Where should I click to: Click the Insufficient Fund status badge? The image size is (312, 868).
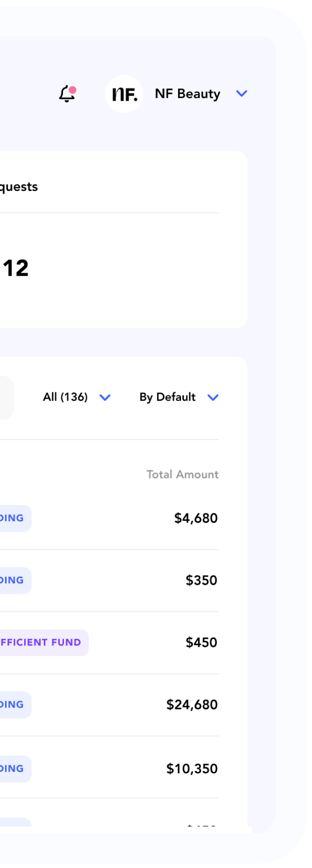pos(44,643)
